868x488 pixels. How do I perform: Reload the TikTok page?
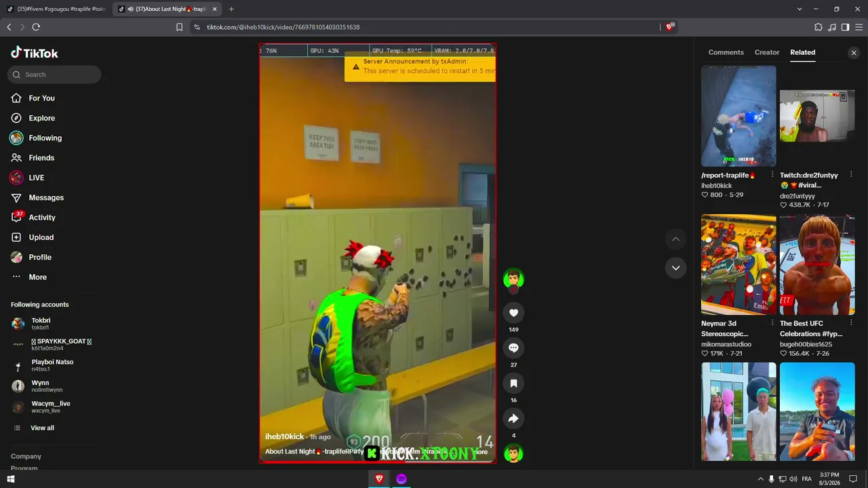click(36, 27)
